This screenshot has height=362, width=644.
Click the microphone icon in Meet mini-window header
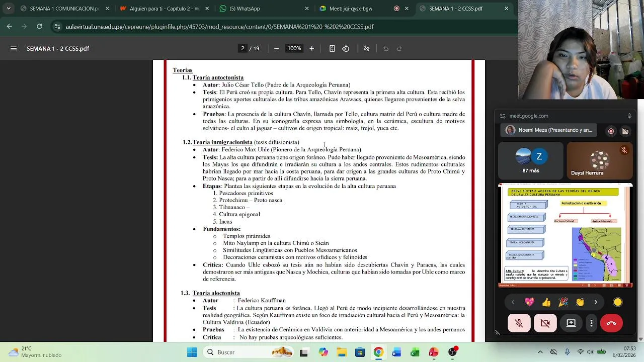[x=629, y=116]
